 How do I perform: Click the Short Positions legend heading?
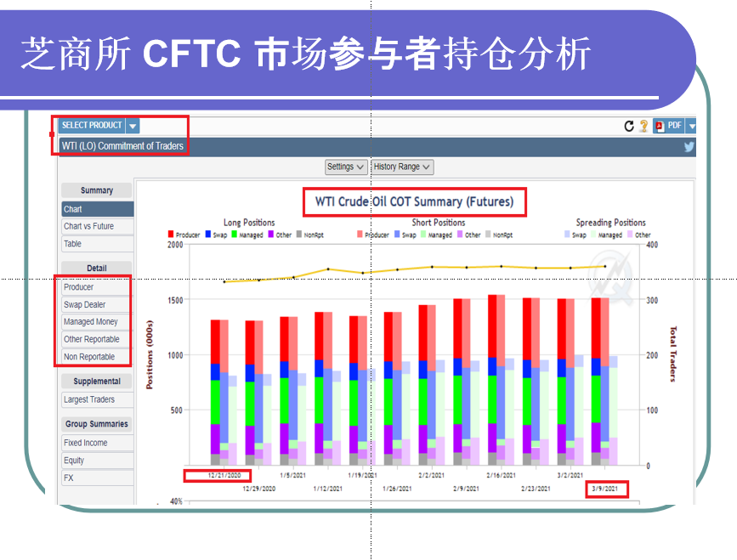[x=439, y=222]
